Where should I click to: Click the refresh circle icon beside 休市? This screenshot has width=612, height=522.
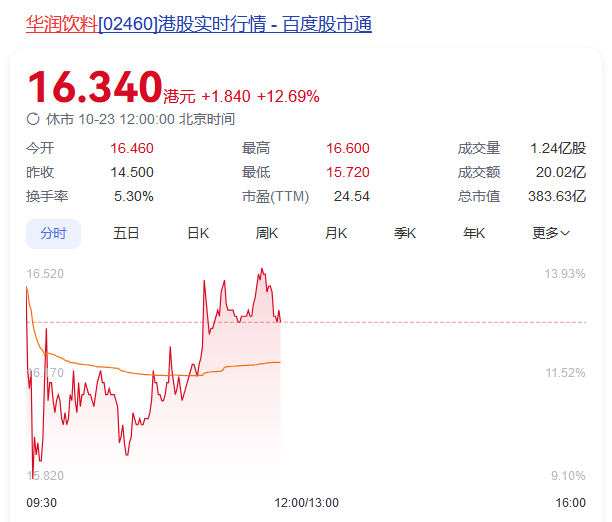pos(33,119)
